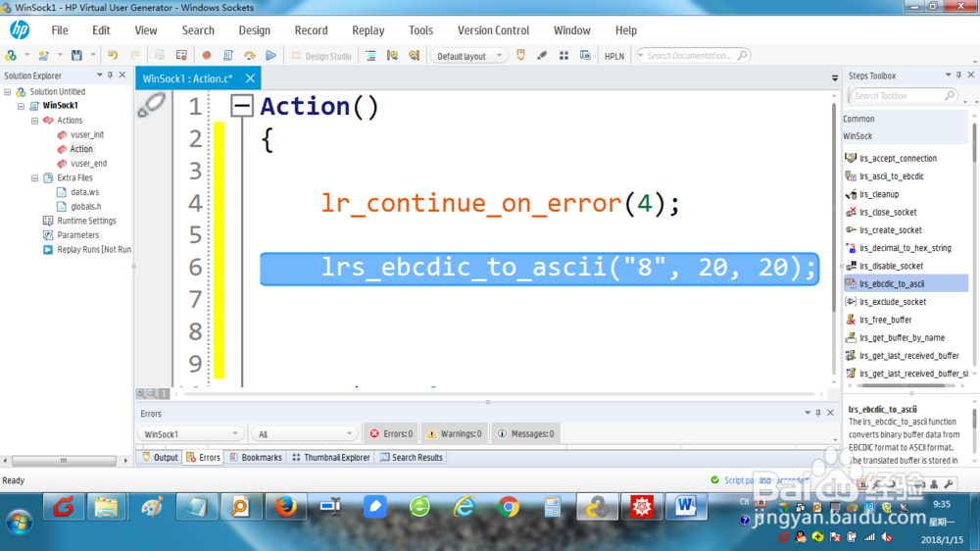Click the lrs_ebcdic_to_ascii code line

539,269
